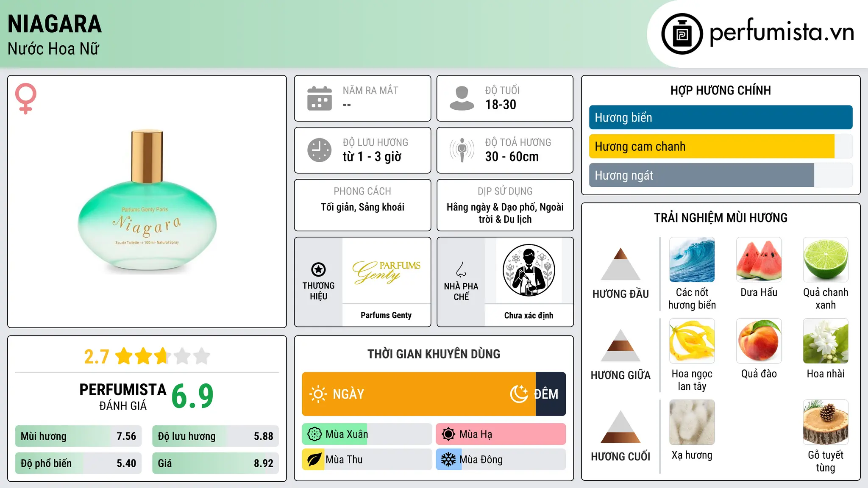868x488 pixels.
Task: Click the Trải nghiệm mùi hương heading
Action: (721, 218)
